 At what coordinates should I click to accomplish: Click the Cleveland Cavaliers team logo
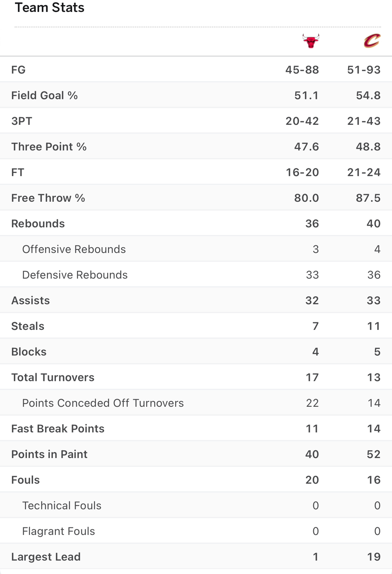(x=372, y=41)
